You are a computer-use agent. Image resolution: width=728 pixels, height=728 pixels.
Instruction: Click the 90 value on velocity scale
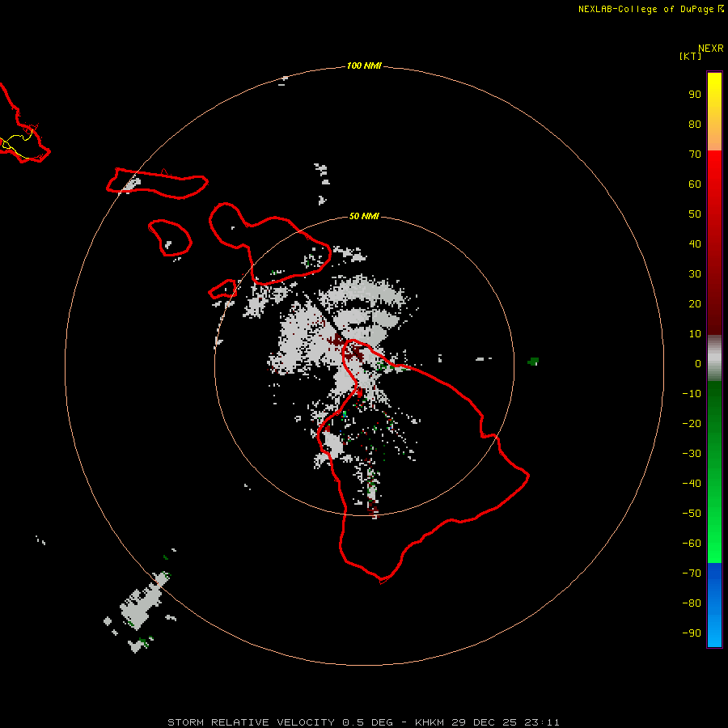(695, 95)
